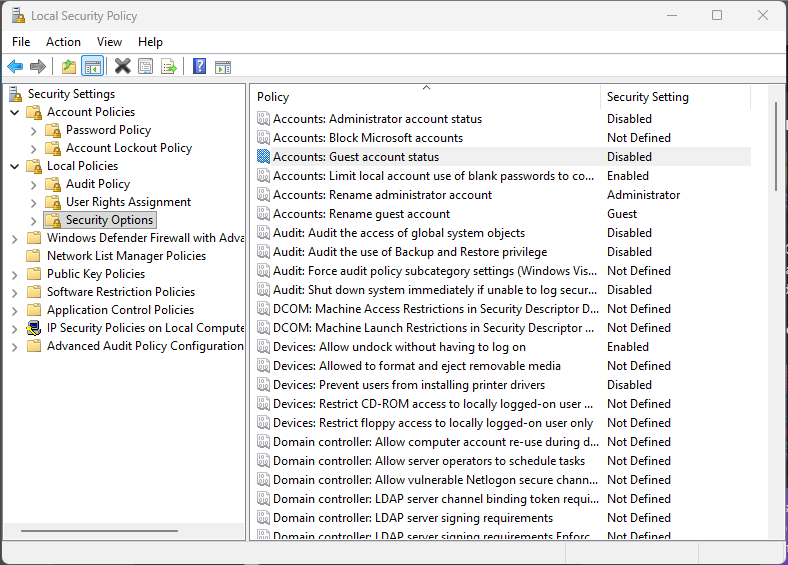Collapse the Local Policies tree node
Screen dimensions: 788x565
click(15, 166)
